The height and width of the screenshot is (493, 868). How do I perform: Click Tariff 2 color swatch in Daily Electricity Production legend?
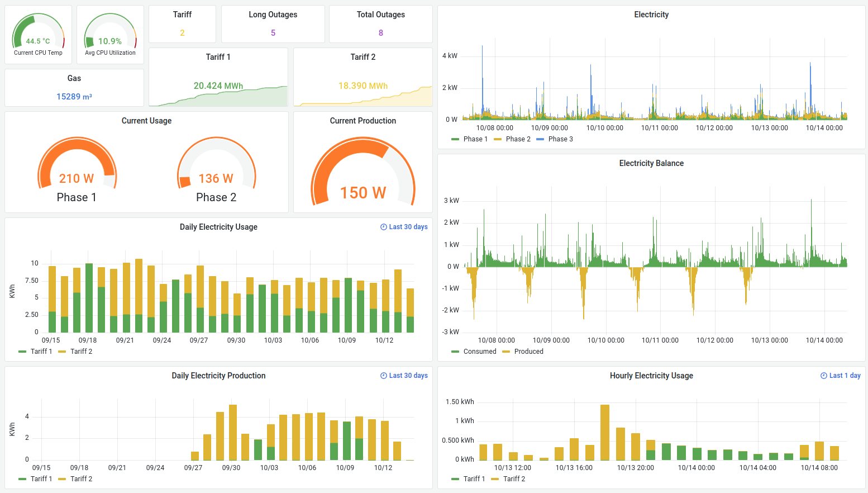(62, 479)
